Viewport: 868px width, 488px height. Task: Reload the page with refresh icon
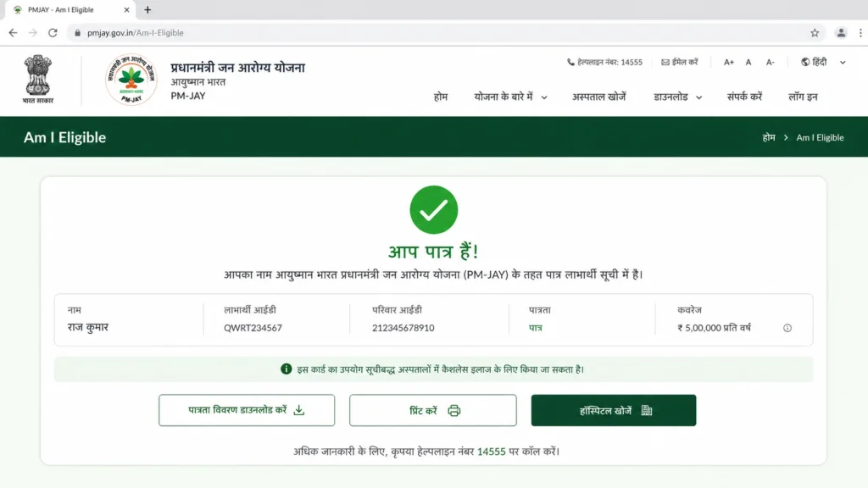click(x=53, y=33)
